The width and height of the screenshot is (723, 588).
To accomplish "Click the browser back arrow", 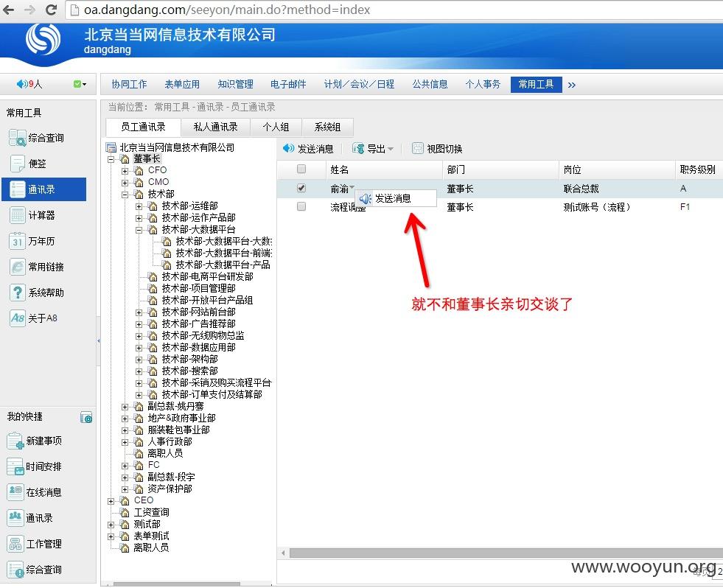I will [9, 10].
